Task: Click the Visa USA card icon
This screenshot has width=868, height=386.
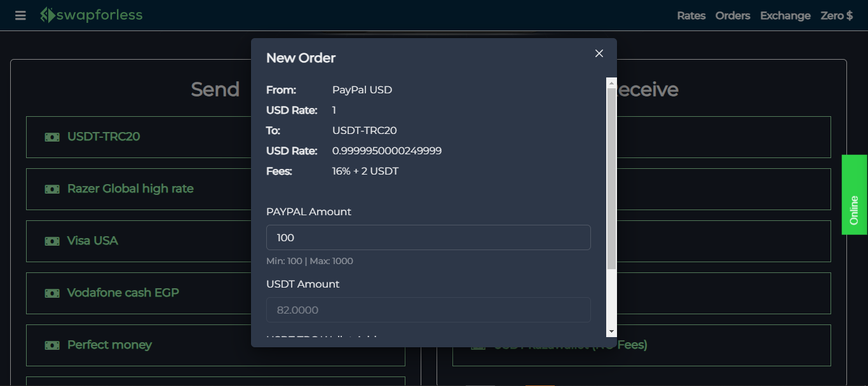Action: click(x=51, y=241)
